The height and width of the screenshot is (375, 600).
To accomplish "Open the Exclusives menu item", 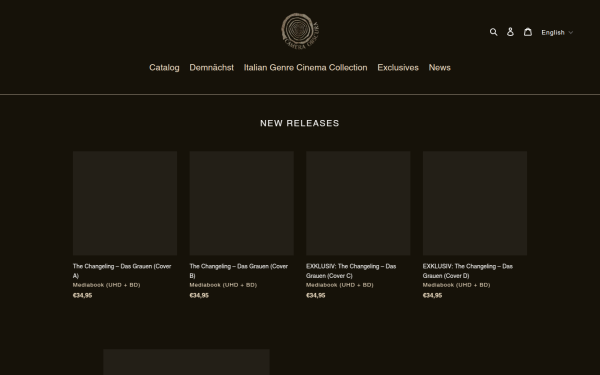I will [x=398, y=68].
